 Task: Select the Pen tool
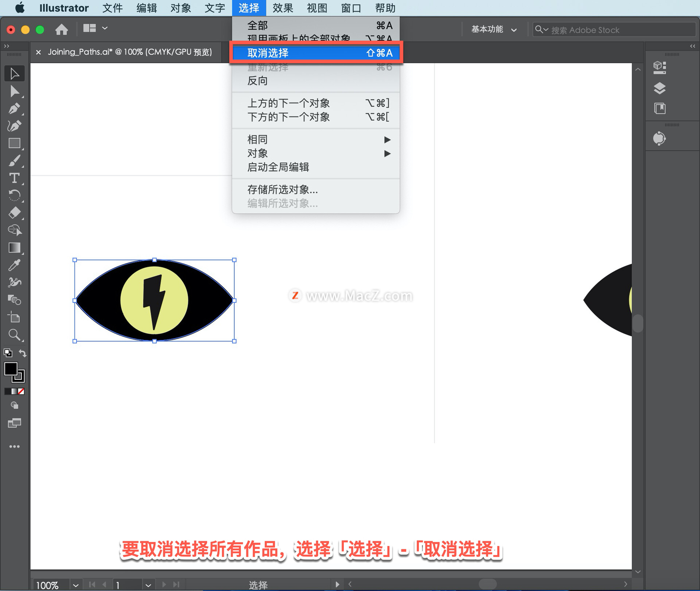point(14,108)
